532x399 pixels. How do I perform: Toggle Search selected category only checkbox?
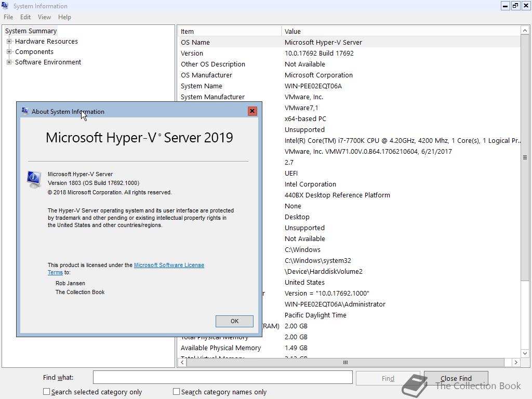[46, 392]
